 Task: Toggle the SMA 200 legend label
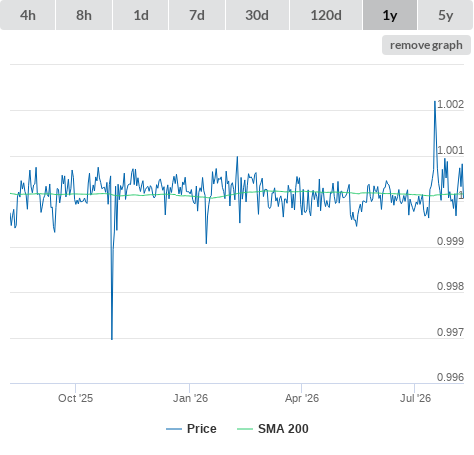pos(283,429)
